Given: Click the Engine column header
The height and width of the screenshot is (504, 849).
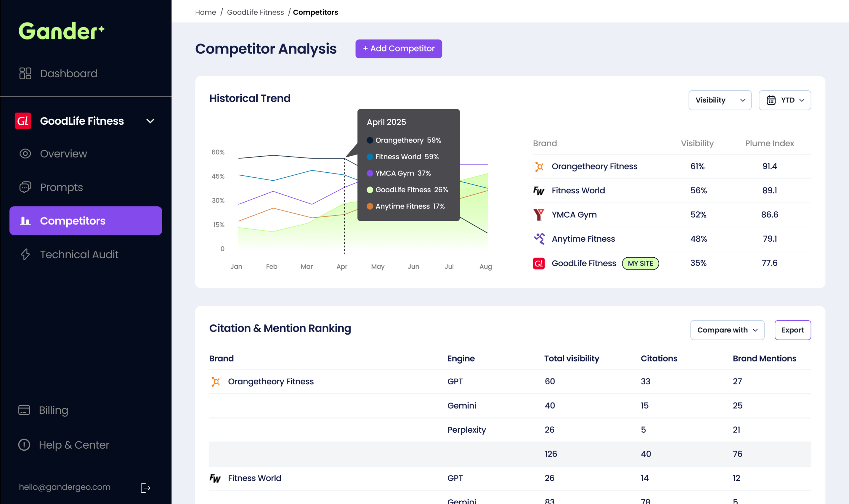Looking at the screenshot, I should [461, 359].
